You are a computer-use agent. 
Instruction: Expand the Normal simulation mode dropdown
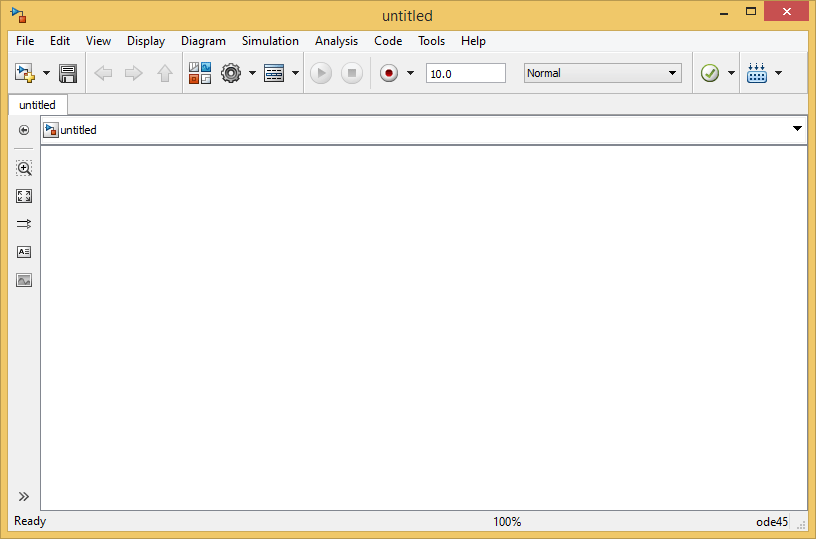(x=603, y=73)
